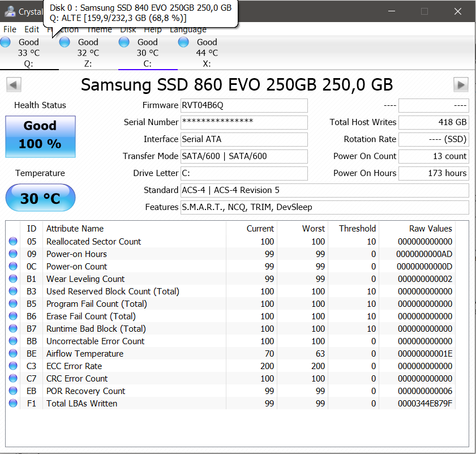Open the Theme menu

pyautogui.click(x=99, y=30)
